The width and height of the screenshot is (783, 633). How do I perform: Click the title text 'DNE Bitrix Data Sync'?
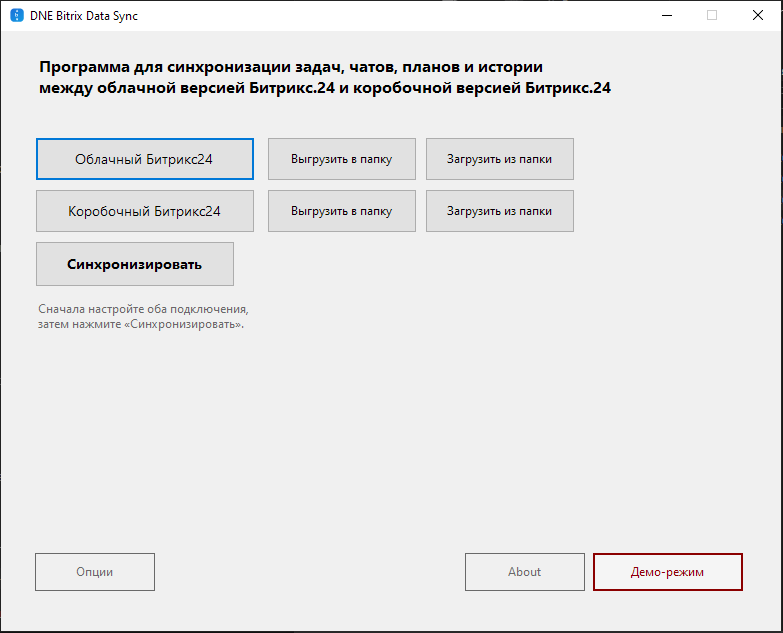pyautogui.click(x=84, y=16)
